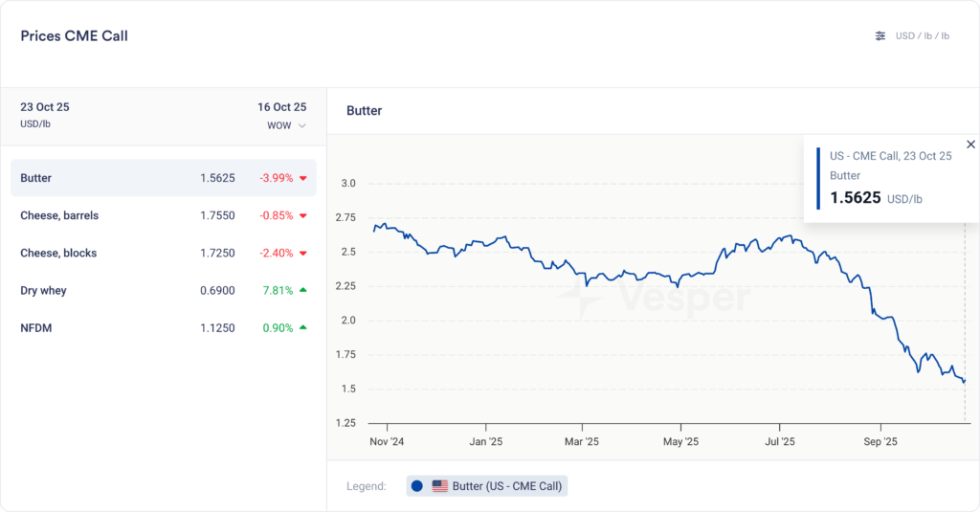Image resolution: width=980 pixels, height=512 pixels.
Task: Select the Cheese, blocks row
Action: point(163,253)
